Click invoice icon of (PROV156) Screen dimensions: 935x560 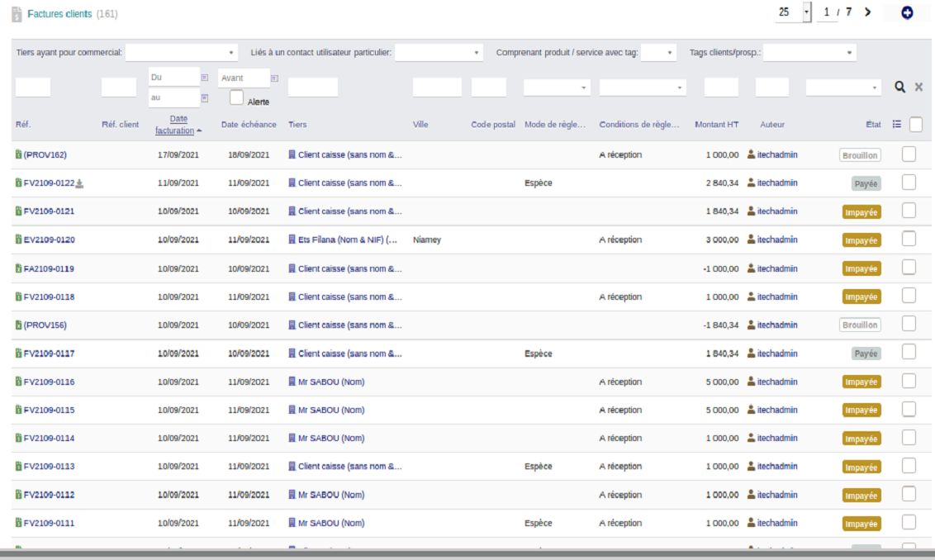[18, 325]
